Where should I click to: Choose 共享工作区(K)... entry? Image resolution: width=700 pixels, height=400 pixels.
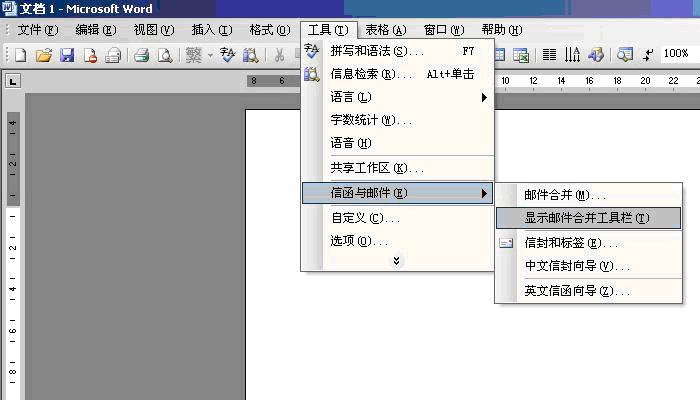coord(398,168)
